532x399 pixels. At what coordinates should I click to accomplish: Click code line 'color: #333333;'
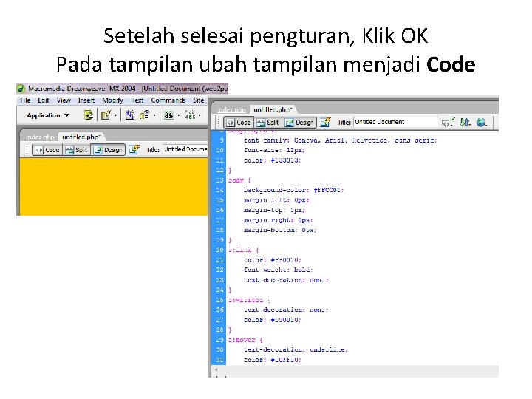pyautogui.click(x=273, y=160)
